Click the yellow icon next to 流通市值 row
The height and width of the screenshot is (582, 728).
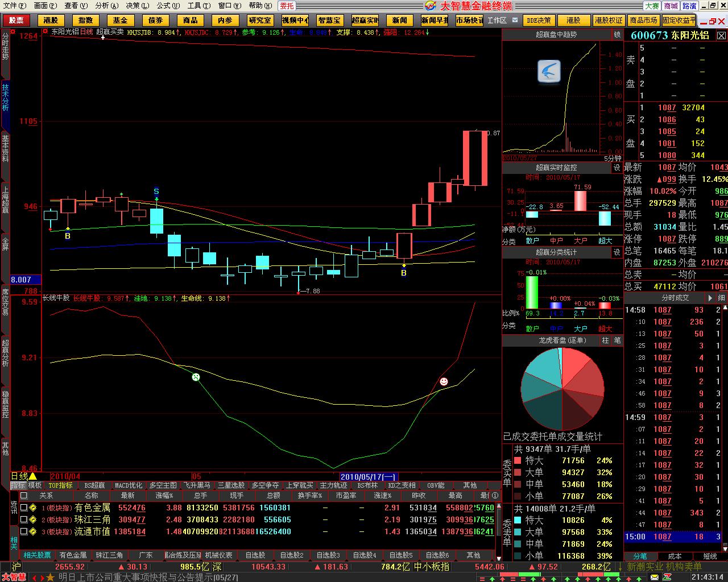click(33, 531)
